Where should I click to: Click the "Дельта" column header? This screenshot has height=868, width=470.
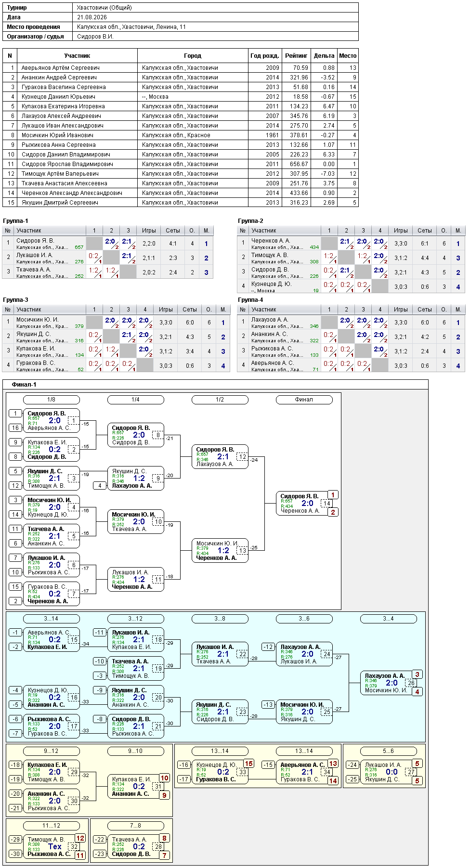[x=324, y=56]
